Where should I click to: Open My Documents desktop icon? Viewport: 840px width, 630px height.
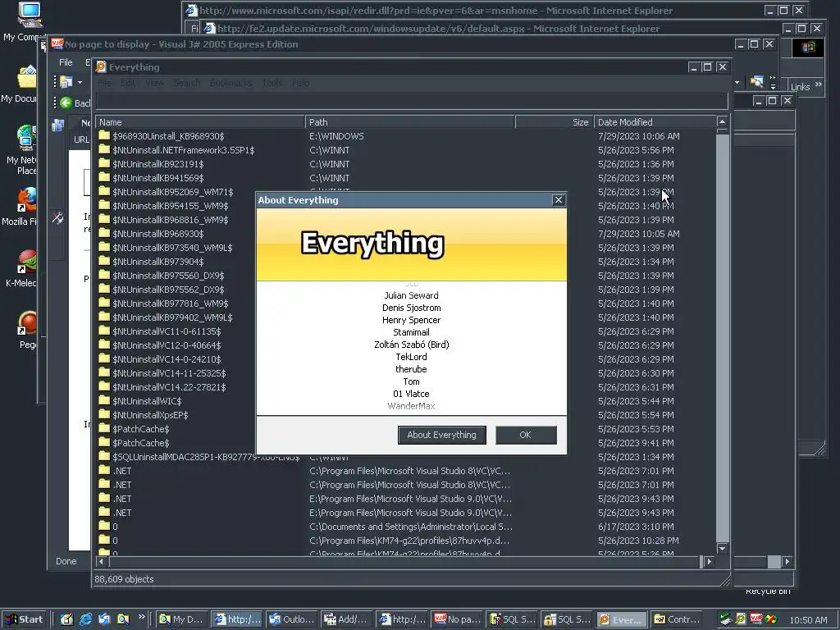pyautogui.click(x=27, y=76)
